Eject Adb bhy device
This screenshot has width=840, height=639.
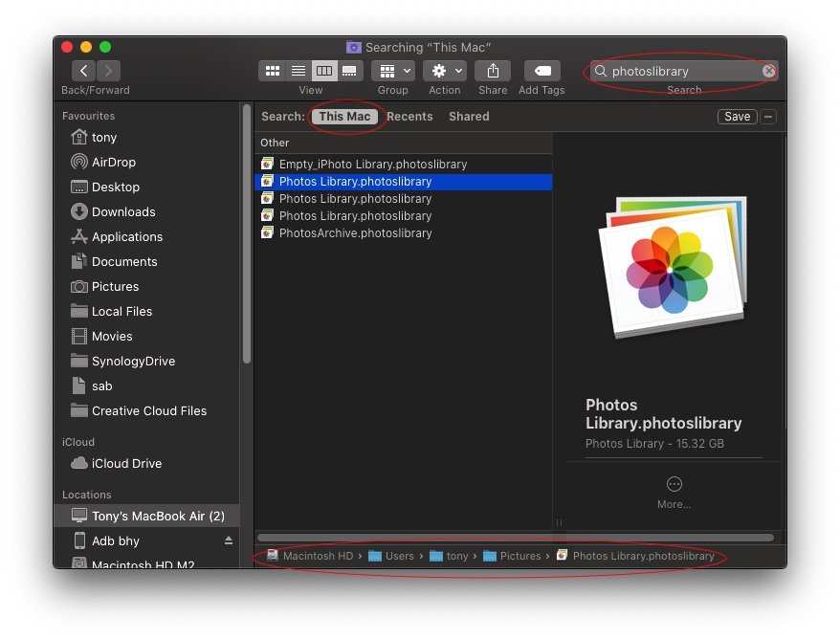pyautogui.click(x=229, y=540)
